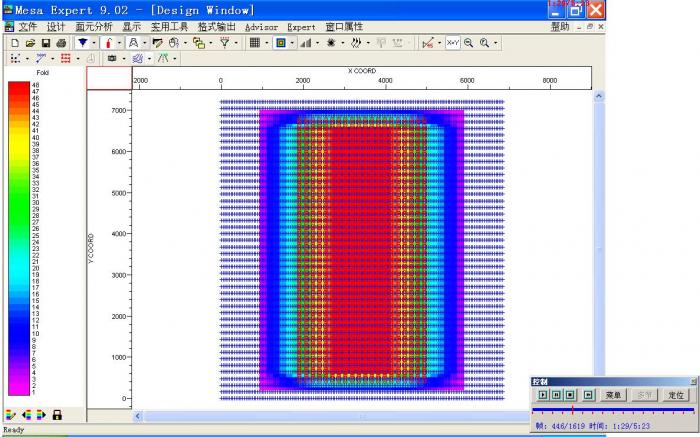Image resolution: width=700 pixels, height=437 pixels.
Task: Open the 格式输出 menu
Action: [x=217, y=26]
